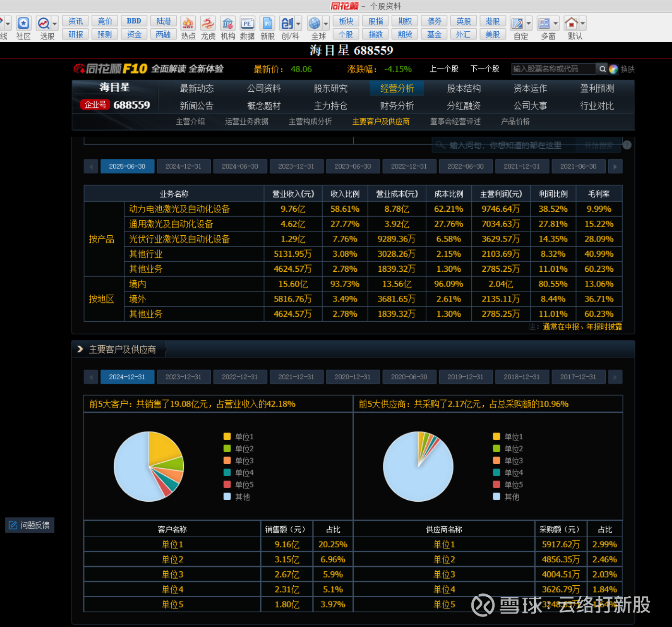
Task: Click the 5917.62万 supplier purchase amount
Action: click(x=561, y=544)
